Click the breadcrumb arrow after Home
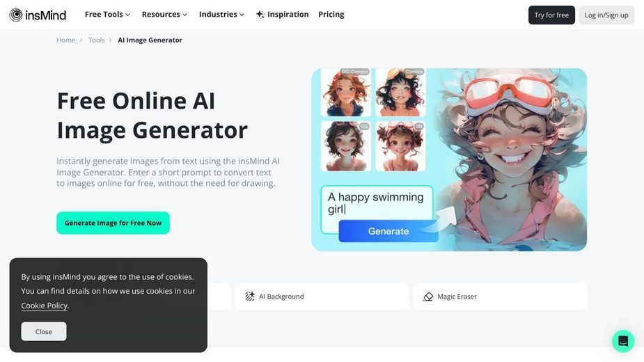This screenshot has width=644, height=362. [x=81, y=40]
